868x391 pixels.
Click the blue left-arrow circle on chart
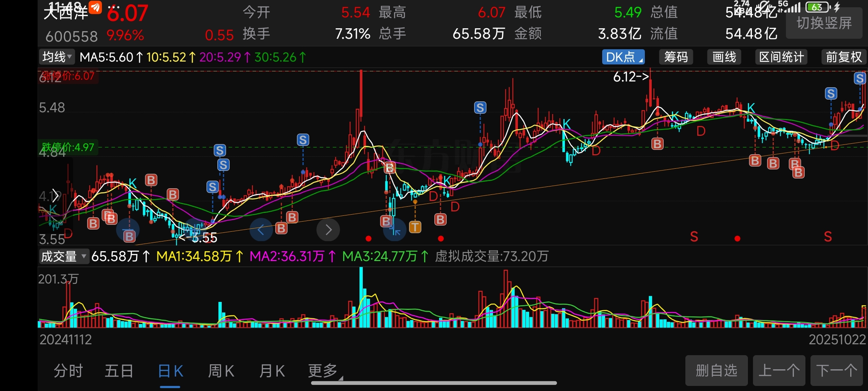click(261, 230)
